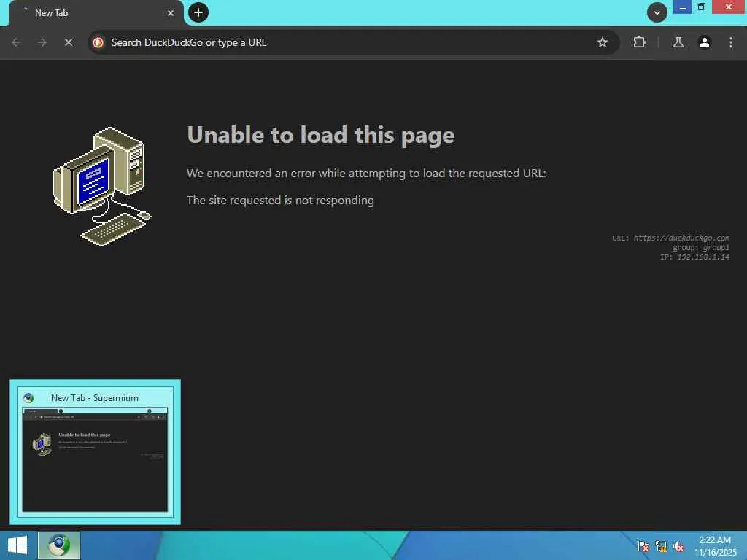
Task: Click the Unable to load this page heading
Action: [x=321, y=135]
